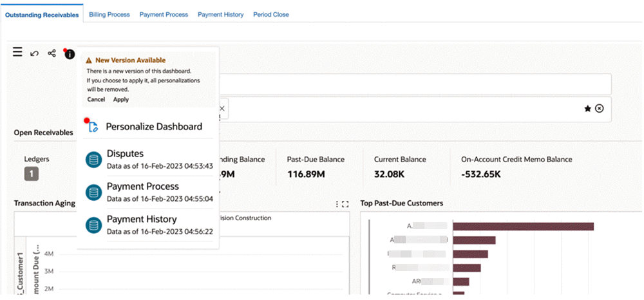Click the search input field
644x300 pixels.
pos(415,84)
